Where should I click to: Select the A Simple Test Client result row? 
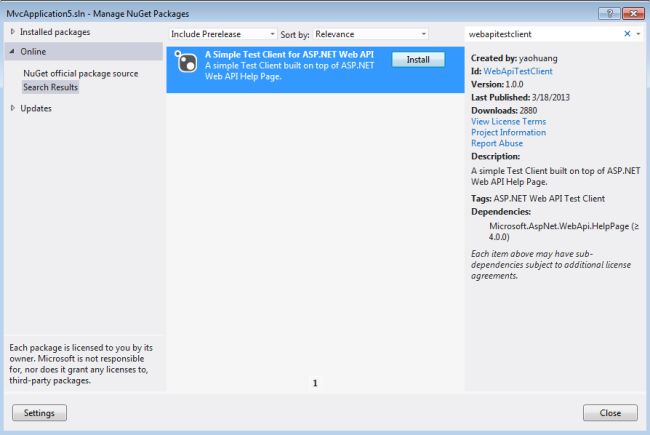pos(315,70)
